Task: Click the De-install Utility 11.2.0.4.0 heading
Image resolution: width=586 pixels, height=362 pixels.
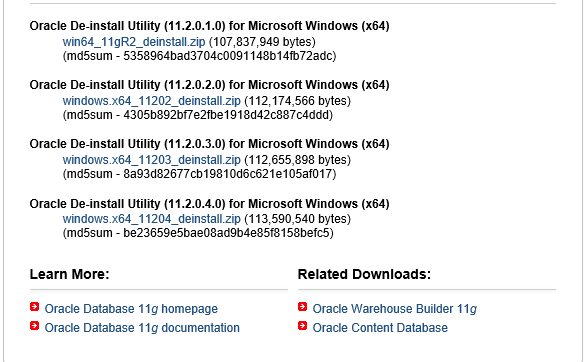Action: (x=209, y=204)
